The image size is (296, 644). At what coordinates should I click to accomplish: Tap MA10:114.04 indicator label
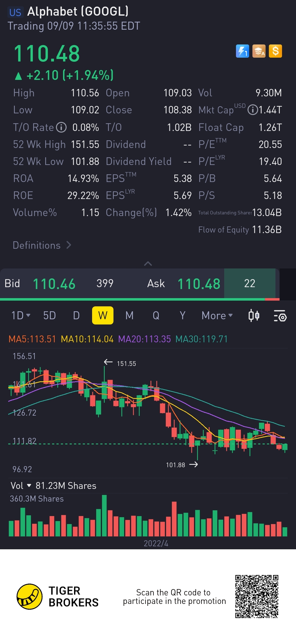click(x=87, y=339)
